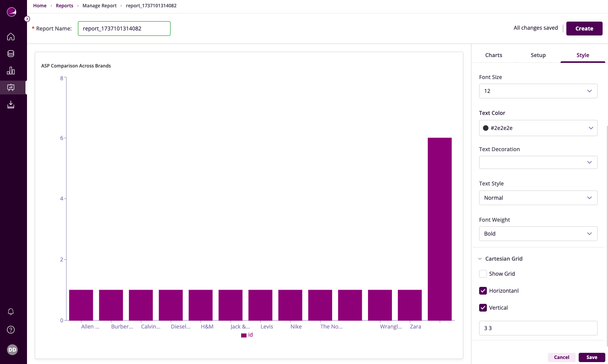This screenshot has height=364, width=608.
Task: Open the Font Size dropdown
Action: pyautogui.click(x=538, y=91)
